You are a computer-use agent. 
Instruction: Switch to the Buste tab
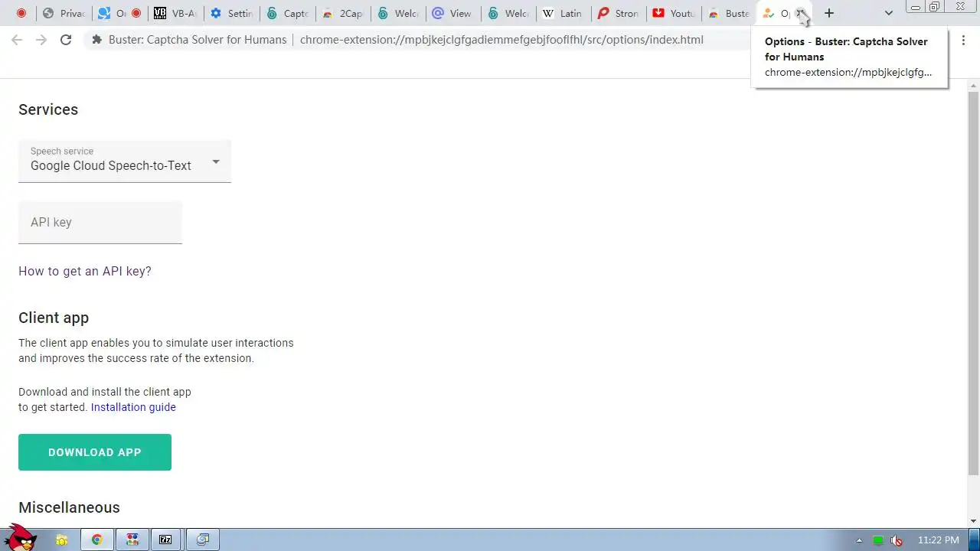[x=729, y=13]
